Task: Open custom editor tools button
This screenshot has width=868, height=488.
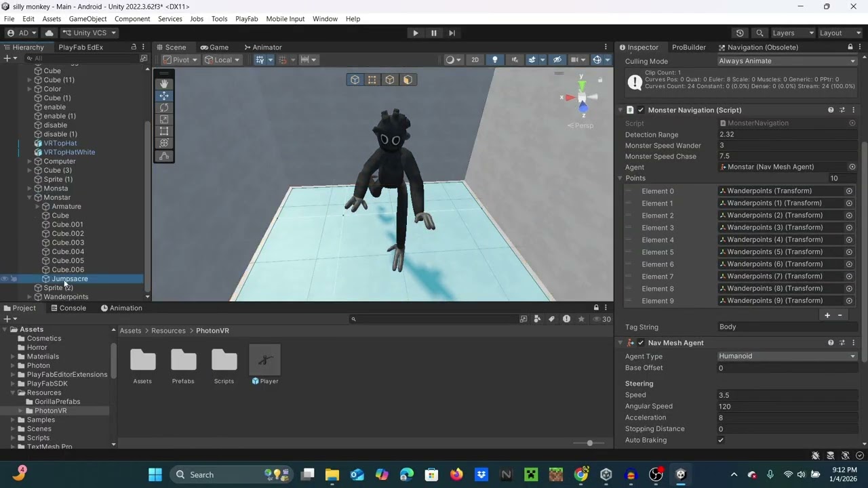Action: 164,156
